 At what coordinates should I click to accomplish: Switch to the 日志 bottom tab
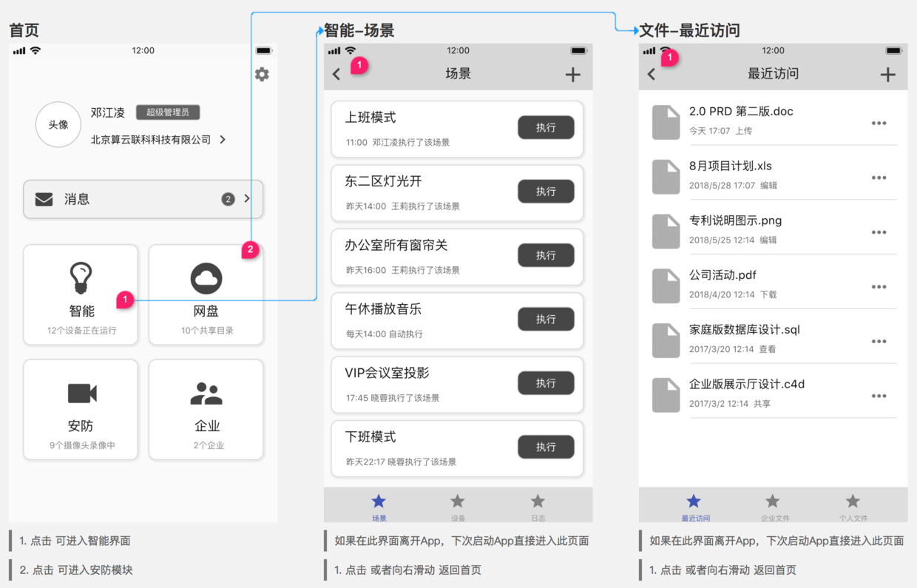(538, 507)
